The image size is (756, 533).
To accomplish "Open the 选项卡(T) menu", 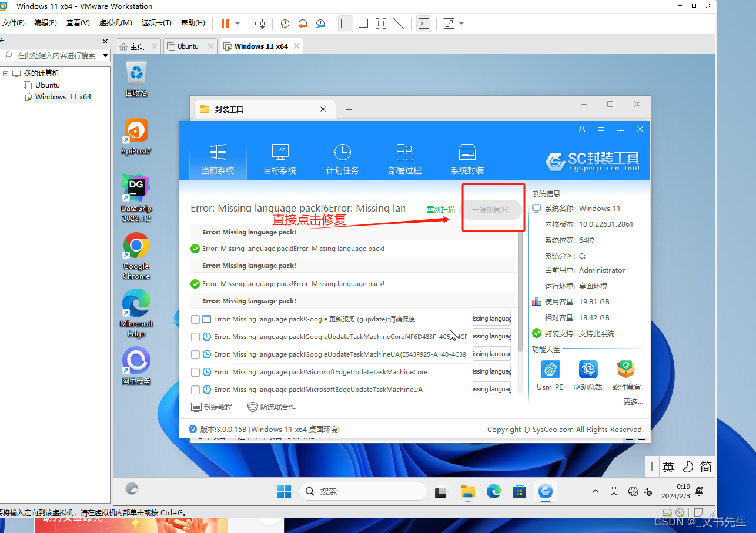I will [x=156, y=23].
